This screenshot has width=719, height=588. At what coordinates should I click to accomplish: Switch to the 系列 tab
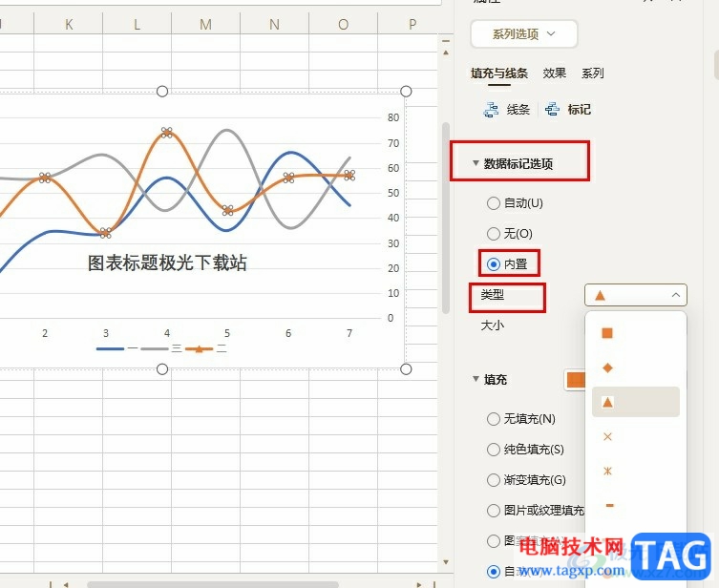[x=592, y=73]
